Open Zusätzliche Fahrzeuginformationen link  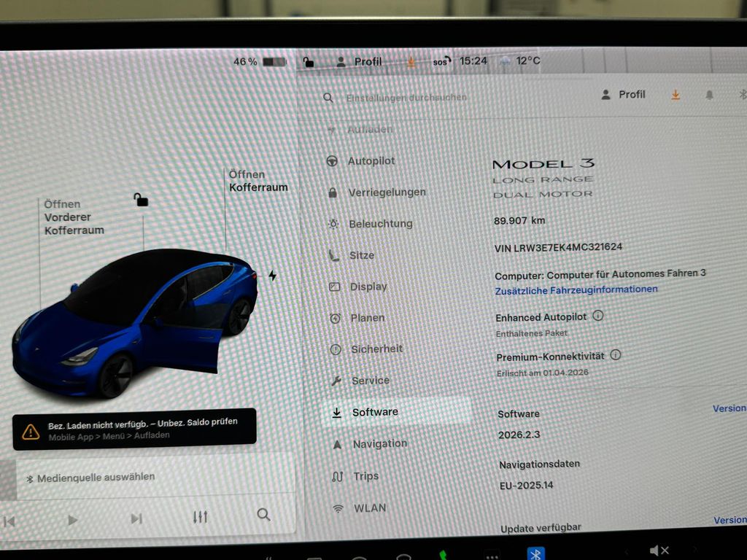(x=576, y=289)
